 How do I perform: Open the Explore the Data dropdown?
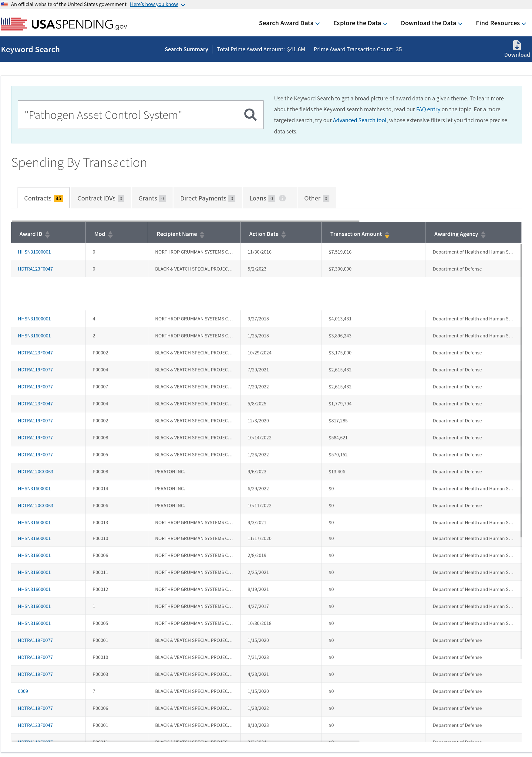click(x=360, y=23)
